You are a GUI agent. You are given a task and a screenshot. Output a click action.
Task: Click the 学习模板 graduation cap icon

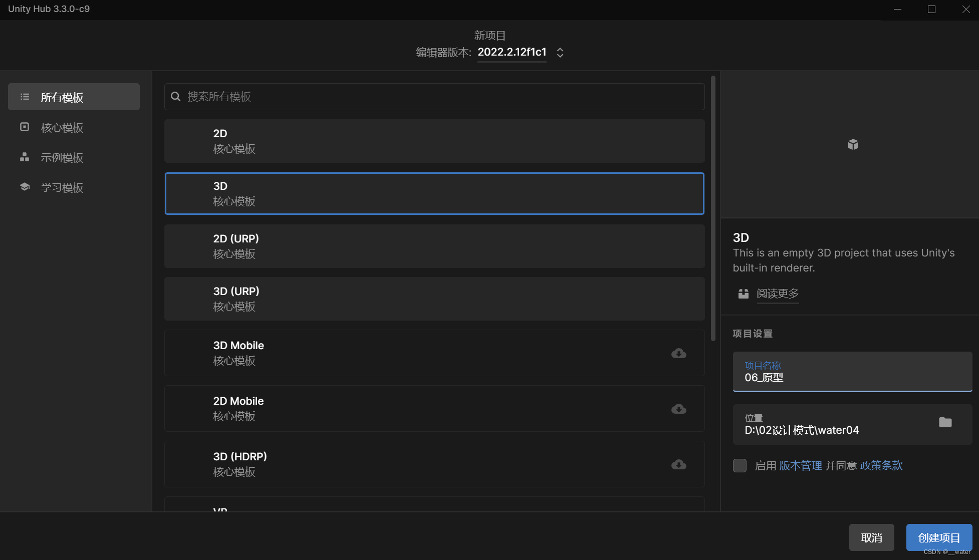pos(25,187)
